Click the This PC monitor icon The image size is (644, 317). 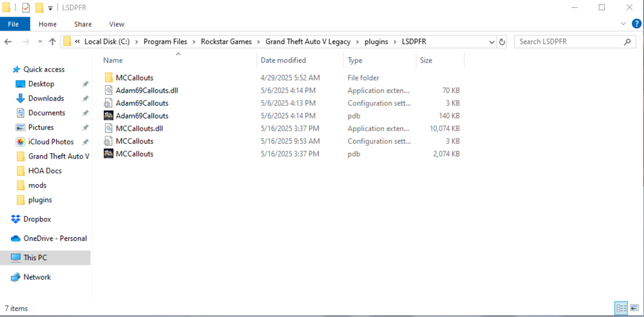click(x=15, y=258)
